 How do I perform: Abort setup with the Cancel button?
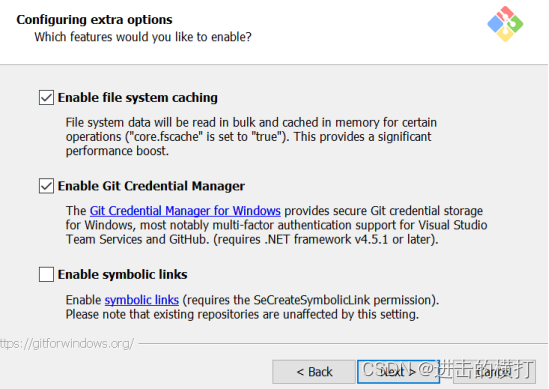coord(494,371)
